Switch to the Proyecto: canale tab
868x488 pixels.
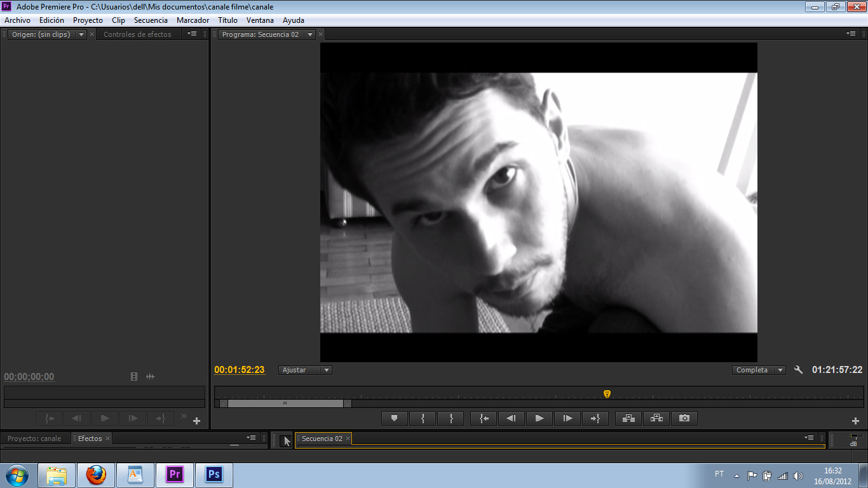[34, 438]
